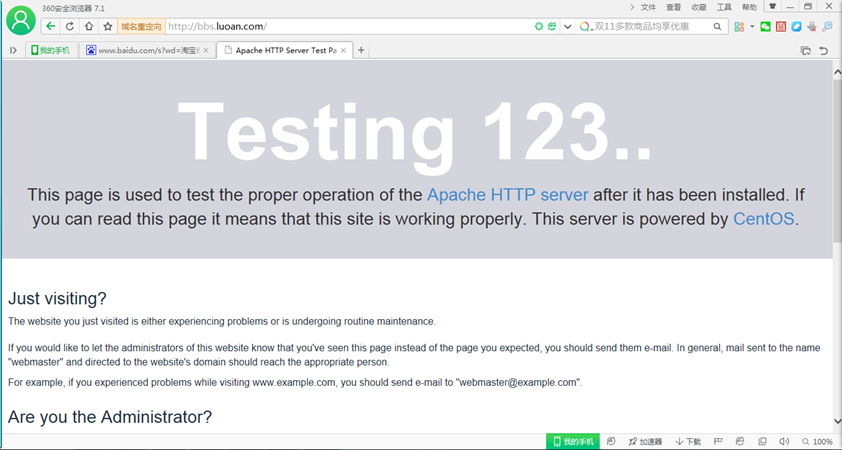Viewport: 842px width, 450px height.
Task: Open the home page icon
Action: click(x=89, y=26)
